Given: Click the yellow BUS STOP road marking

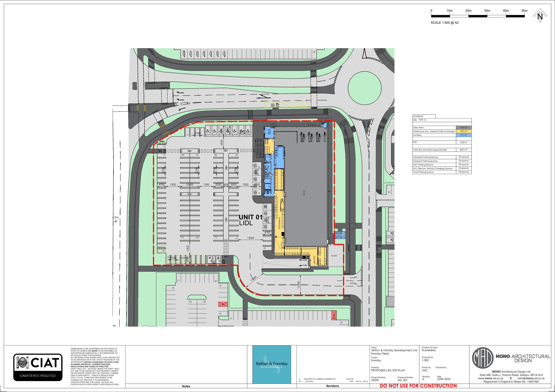Looking at the screenshot, I should 286,105.
